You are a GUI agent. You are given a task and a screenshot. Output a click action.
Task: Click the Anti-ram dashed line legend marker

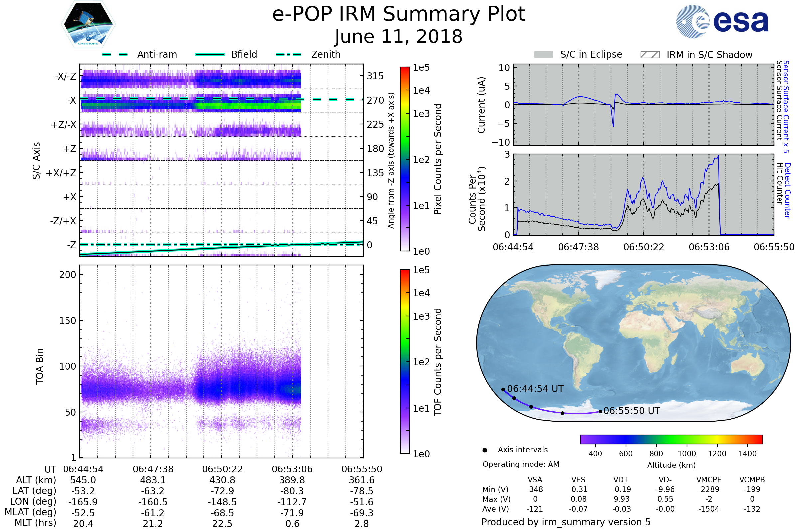pyautogui.click(x=115, y=54)
